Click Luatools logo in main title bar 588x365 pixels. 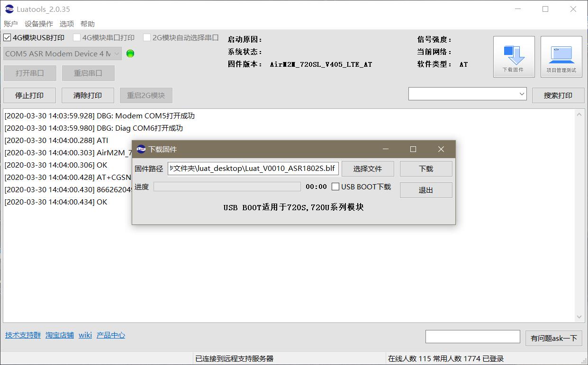tap(9, 9)
